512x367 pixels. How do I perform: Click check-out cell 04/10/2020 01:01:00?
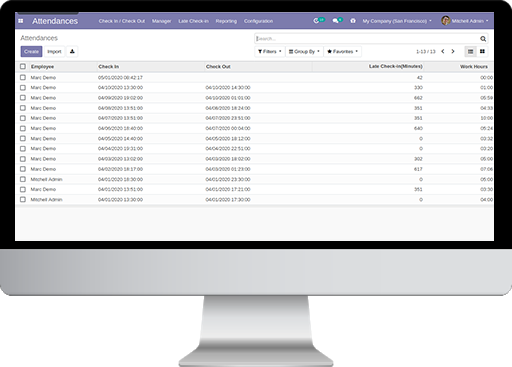228,98
